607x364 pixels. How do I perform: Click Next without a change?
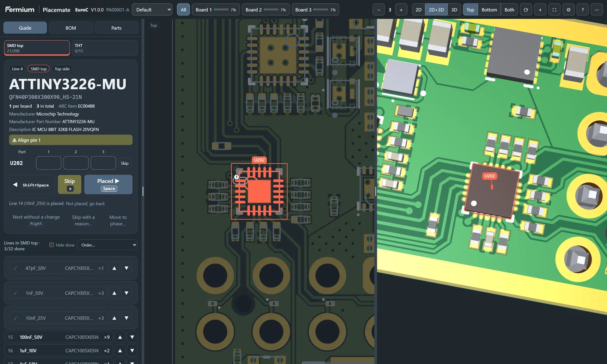point(36,220)
